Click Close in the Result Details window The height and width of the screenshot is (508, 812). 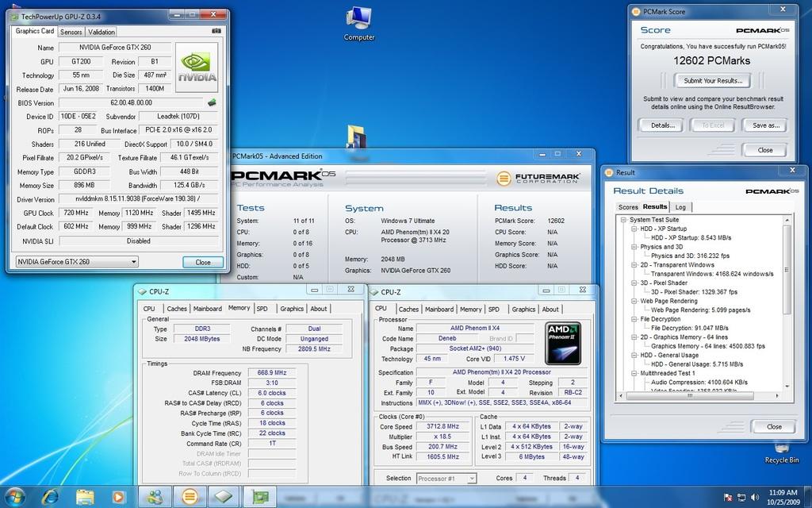point(774,426)
